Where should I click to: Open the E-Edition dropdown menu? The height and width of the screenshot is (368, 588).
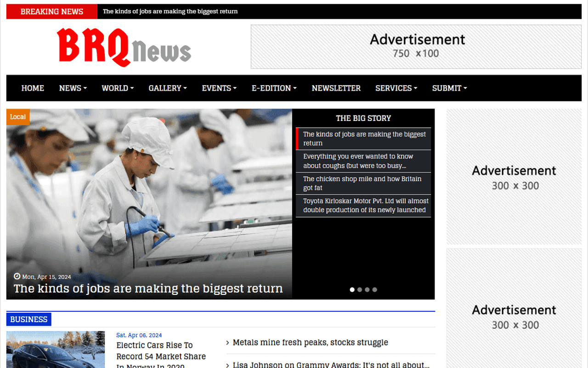coord(274,88)
